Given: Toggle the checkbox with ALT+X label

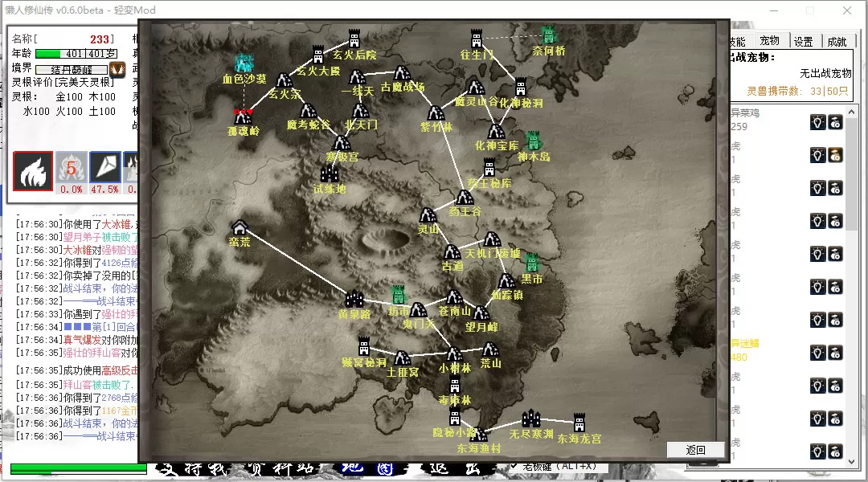Looking at the screenshot, I should click(515, 466).
